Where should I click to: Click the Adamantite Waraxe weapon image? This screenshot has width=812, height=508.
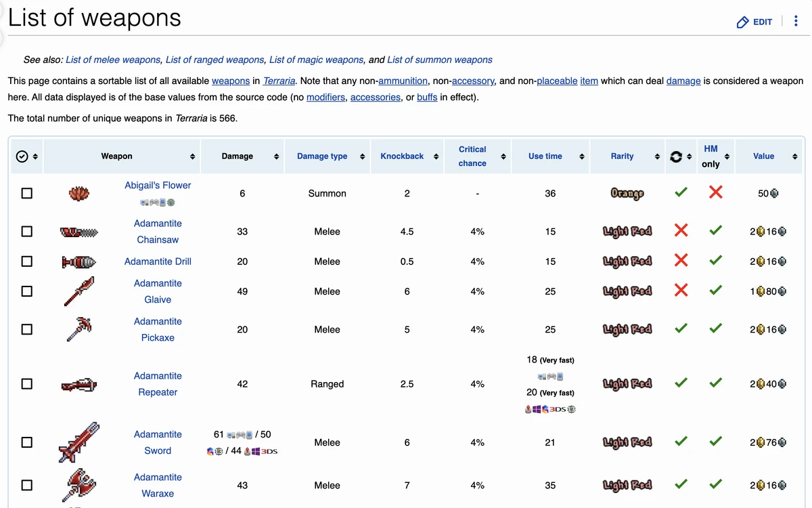pos(78,485)
